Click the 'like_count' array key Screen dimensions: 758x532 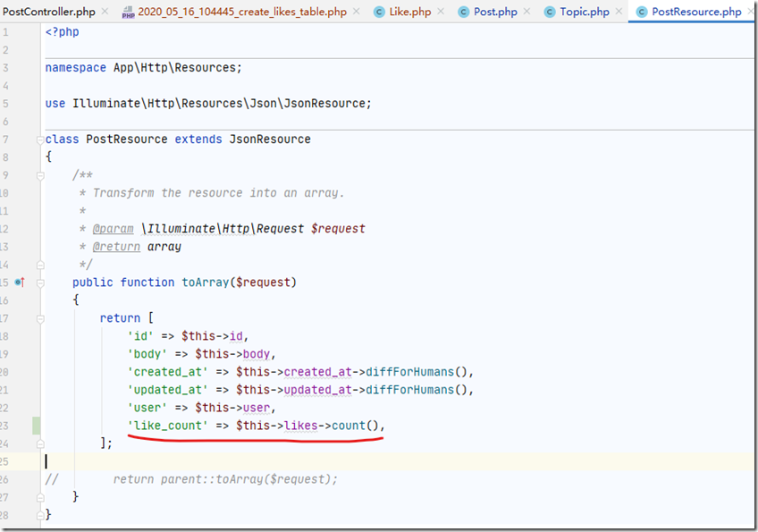coord(167,426)
